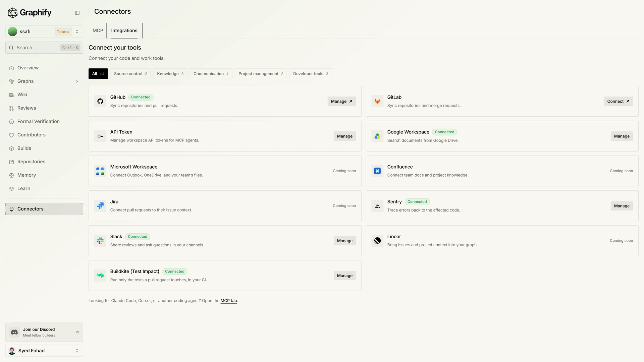Collapse the sidebar using the panel icon
The image size is (644, 362).
click(77, 13)
